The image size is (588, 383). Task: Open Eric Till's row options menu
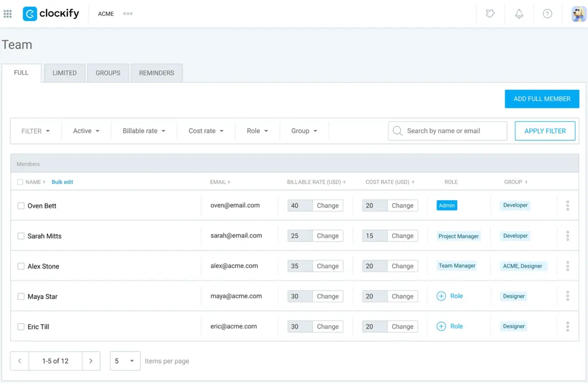(x=567, y=326)
